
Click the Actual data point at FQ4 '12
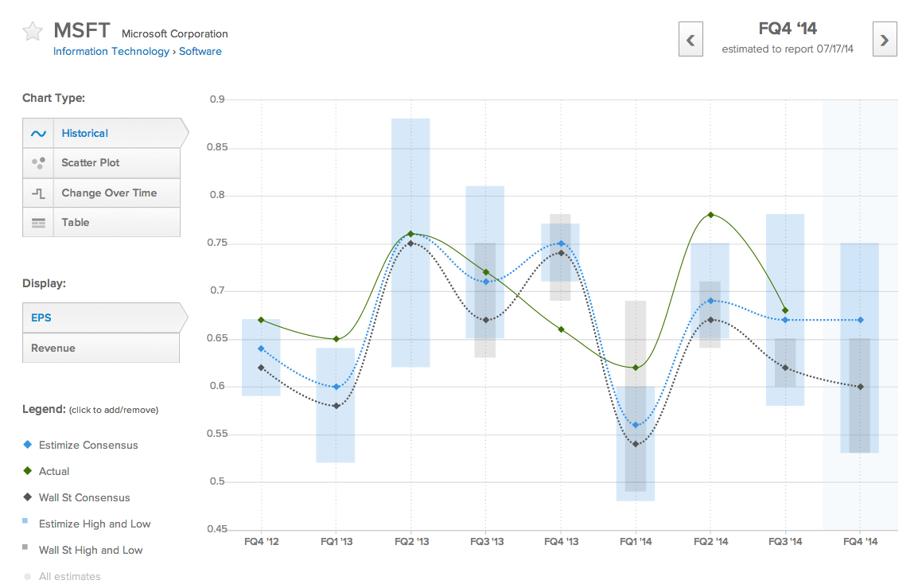click(261, 320)
